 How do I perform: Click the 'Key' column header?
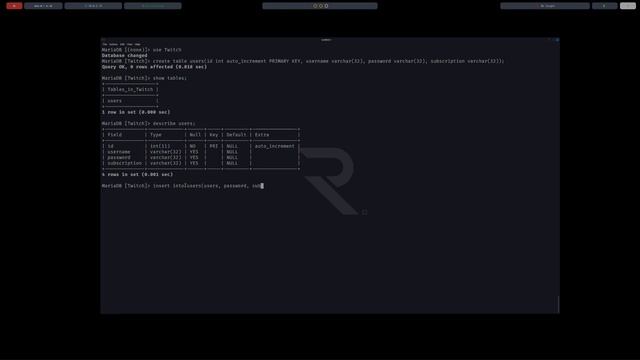[213, 135]
